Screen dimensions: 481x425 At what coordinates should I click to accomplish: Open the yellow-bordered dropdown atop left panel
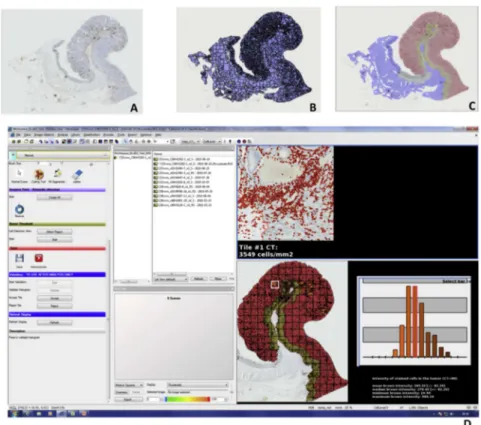pos(63,155)
